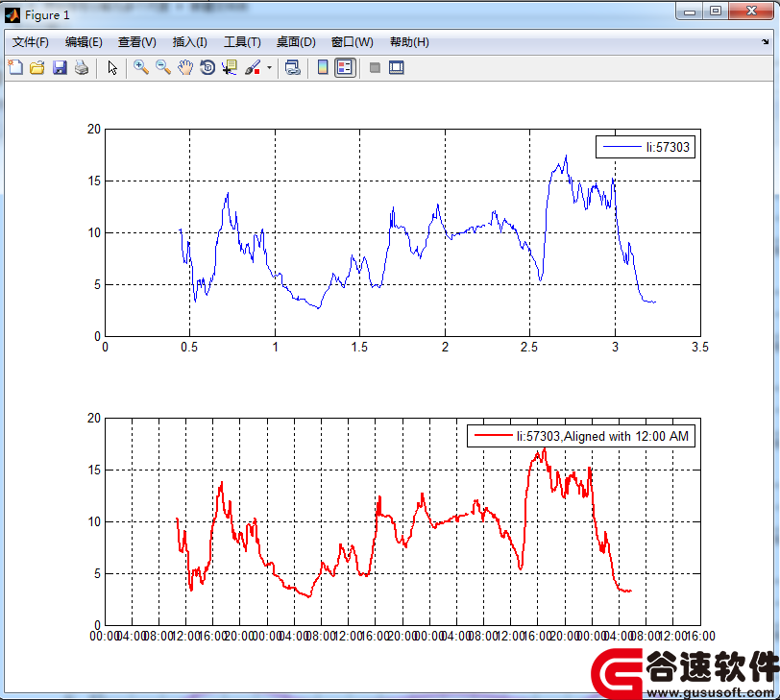Click the top plot x-axis label 1.5
The image size is (780, 700).
359,347
